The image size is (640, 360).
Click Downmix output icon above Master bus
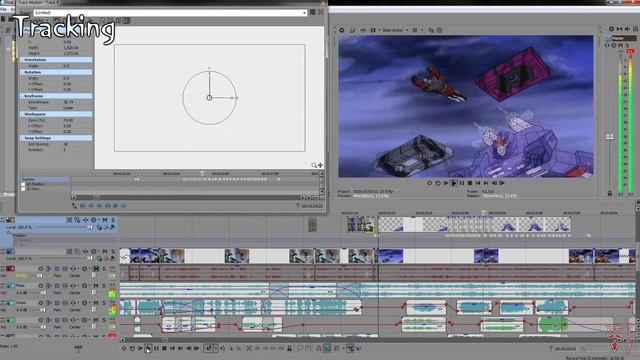pos(620,29)
